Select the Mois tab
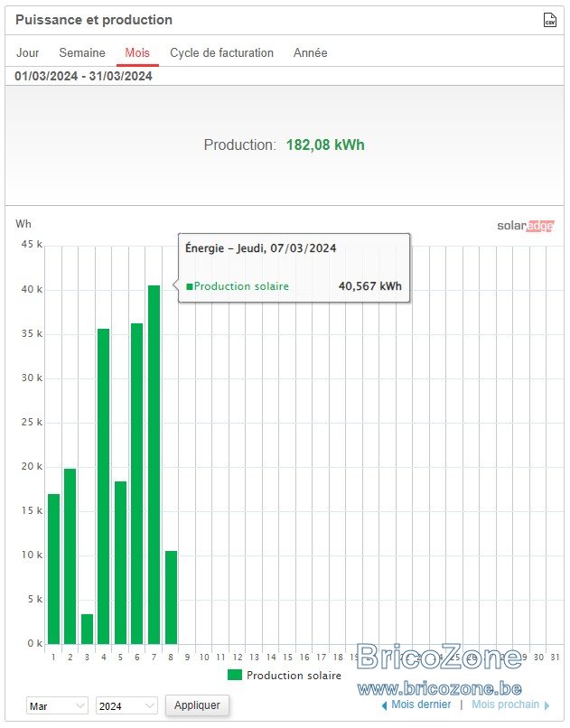The image size is (570, 728). (x=137, y=53)
